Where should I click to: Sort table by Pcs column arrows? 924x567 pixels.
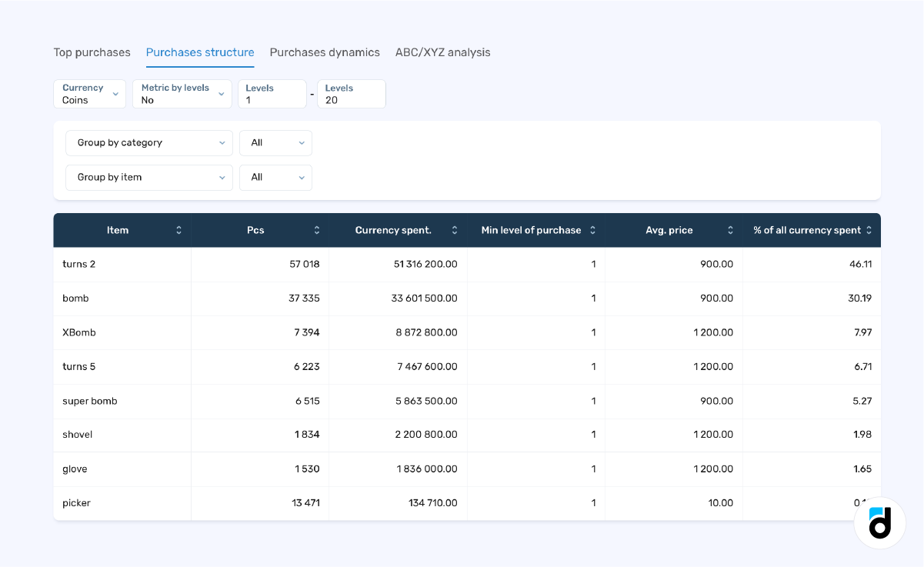coord(317,230)
